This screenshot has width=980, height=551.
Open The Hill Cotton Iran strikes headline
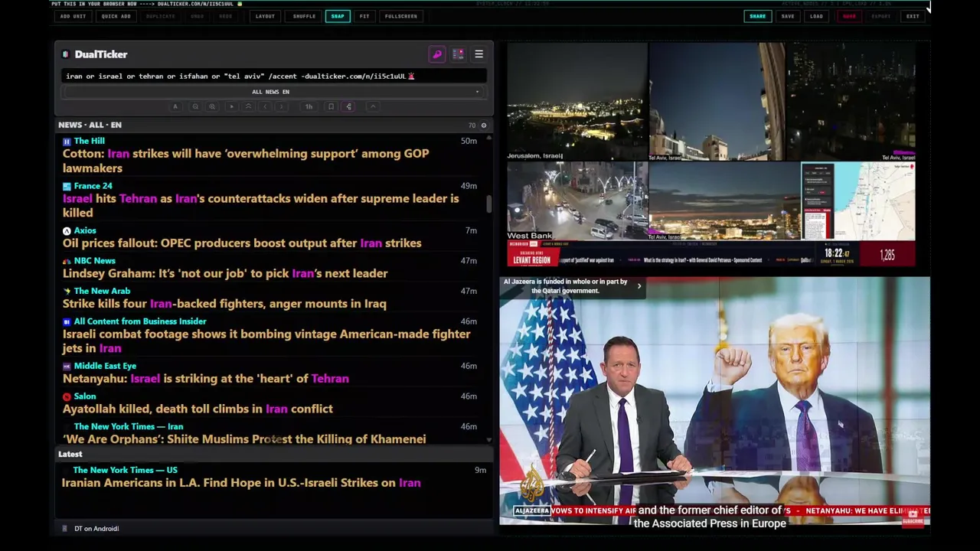click(245, 161)
